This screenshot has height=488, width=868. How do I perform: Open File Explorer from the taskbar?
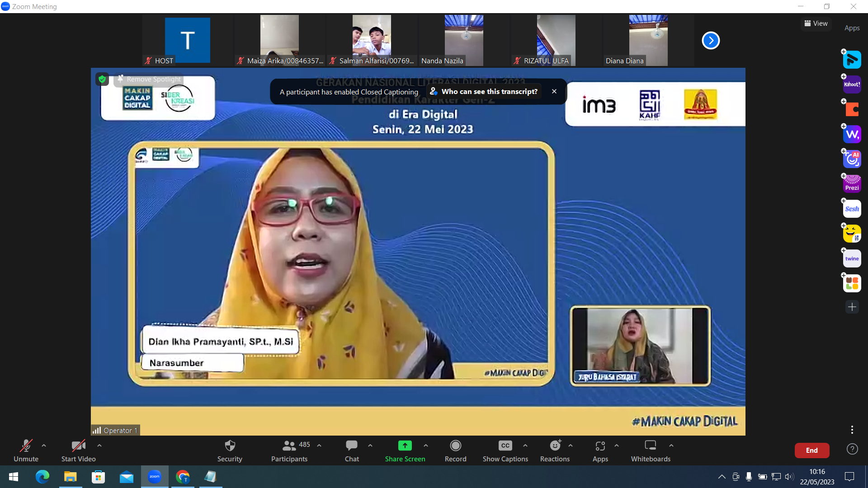coord(70,477)
